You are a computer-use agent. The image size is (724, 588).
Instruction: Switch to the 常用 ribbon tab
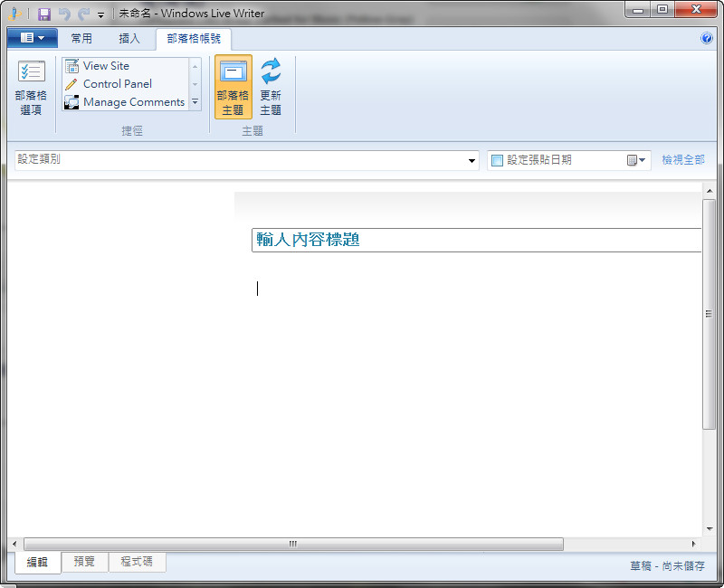tap(82, 38)
